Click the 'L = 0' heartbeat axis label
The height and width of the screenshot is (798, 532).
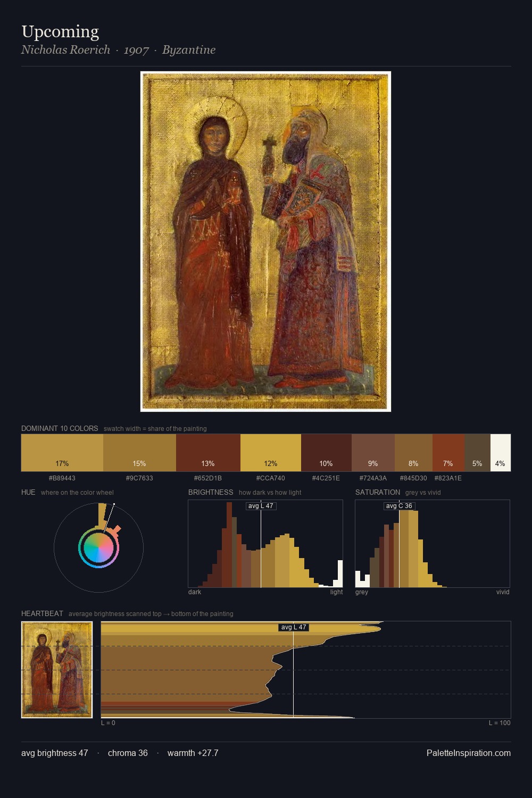pos(108,723)
